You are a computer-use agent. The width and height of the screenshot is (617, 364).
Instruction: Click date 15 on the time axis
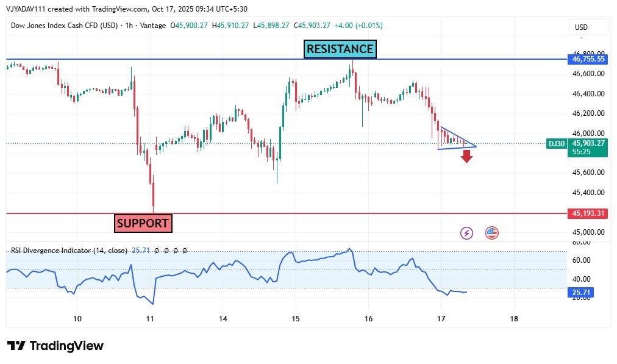click(296, 318)
